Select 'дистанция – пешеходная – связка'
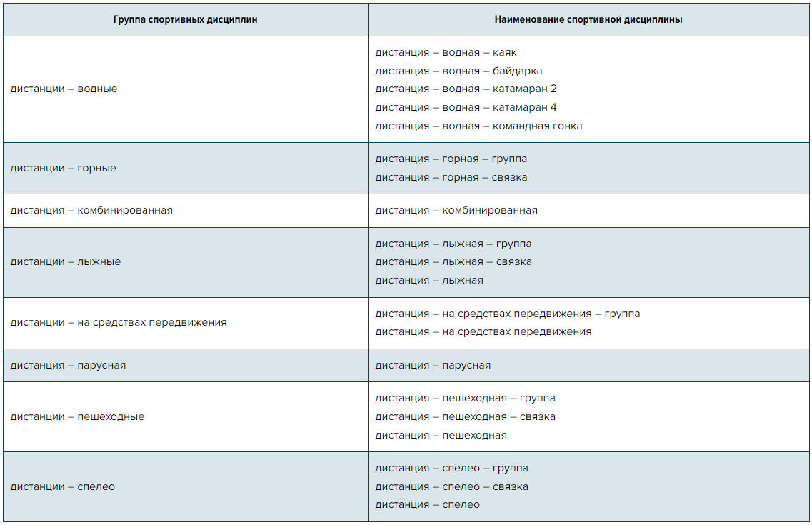The width and height of the screenshot is (812, 525). 465,417
